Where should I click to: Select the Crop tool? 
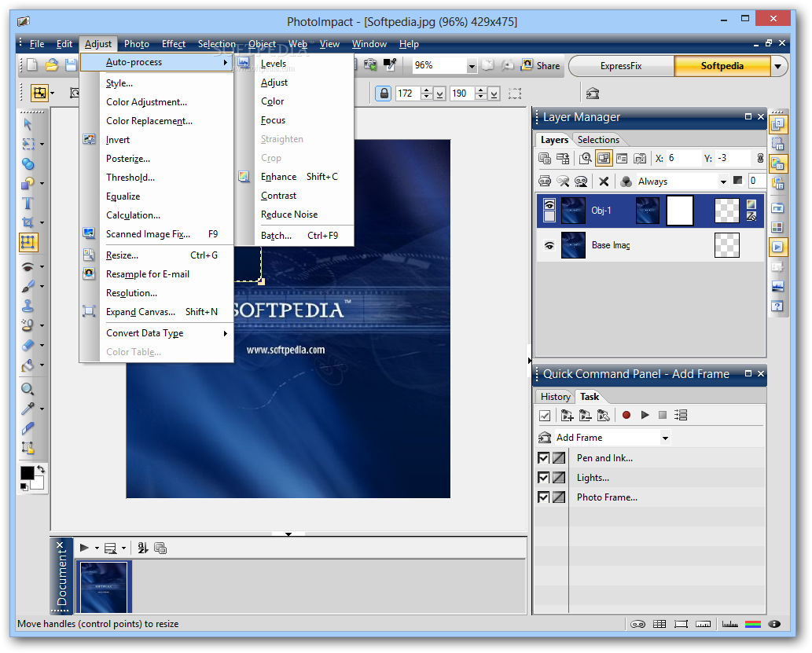28,222
